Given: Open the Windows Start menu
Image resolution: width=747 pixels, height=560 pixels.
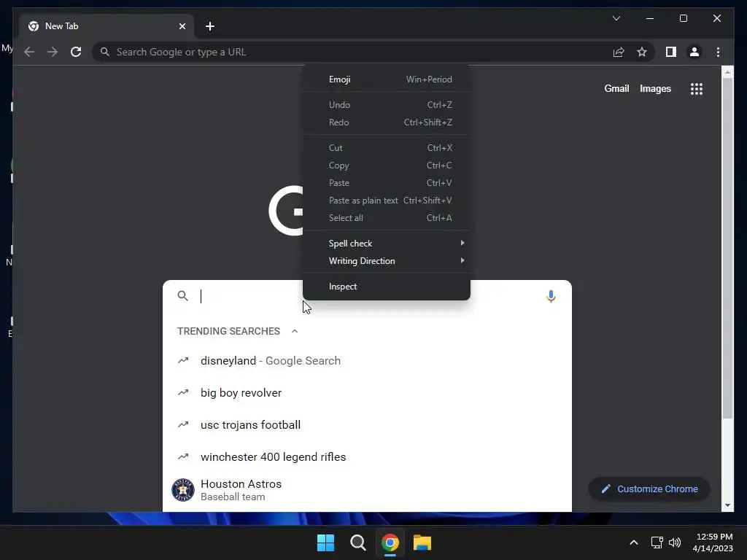Looking at the screenshot, I should point(326,542).
